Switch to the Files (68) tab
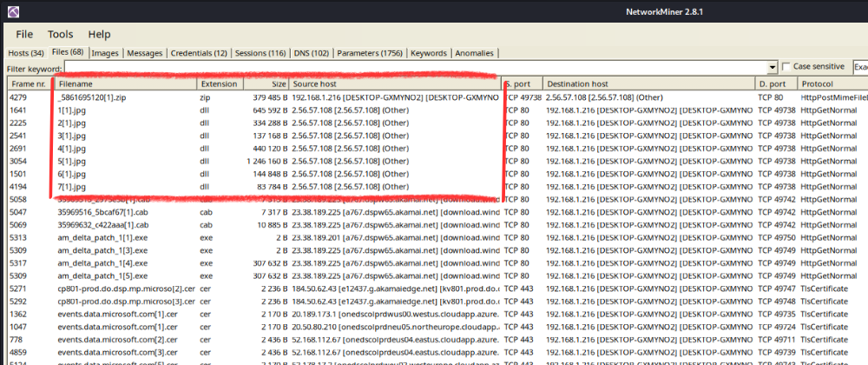The width and height of the screenshot is (868, 365). tap(68, 52)
